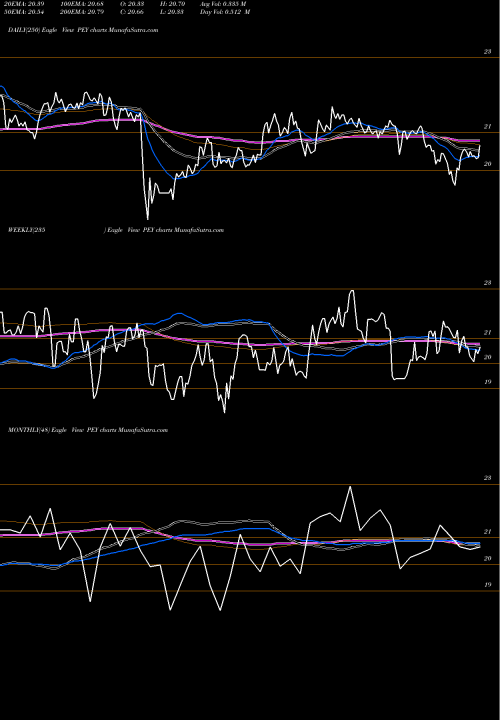Click the 20 price label on daily chart

tap(487, 164)
